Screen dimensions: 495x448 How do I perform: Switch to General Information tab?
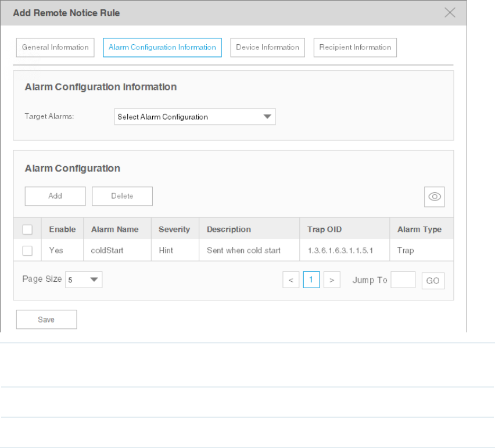[55, 48]
